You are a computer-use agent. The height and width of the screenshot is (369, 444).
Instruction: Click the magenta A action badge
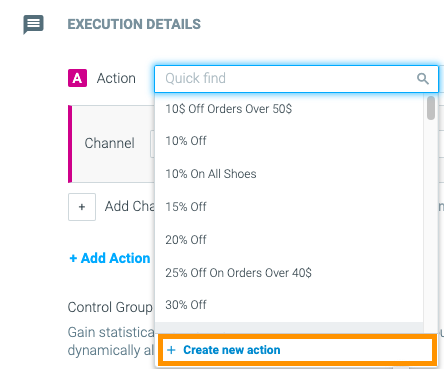tap(77, 78)
